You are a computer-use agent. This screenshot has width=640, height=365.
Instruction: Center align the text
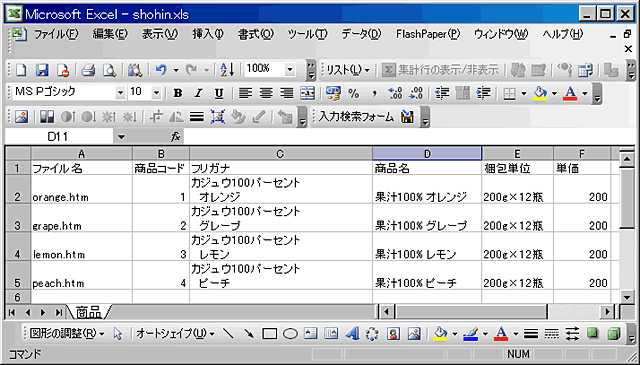[x=266, y=93]
